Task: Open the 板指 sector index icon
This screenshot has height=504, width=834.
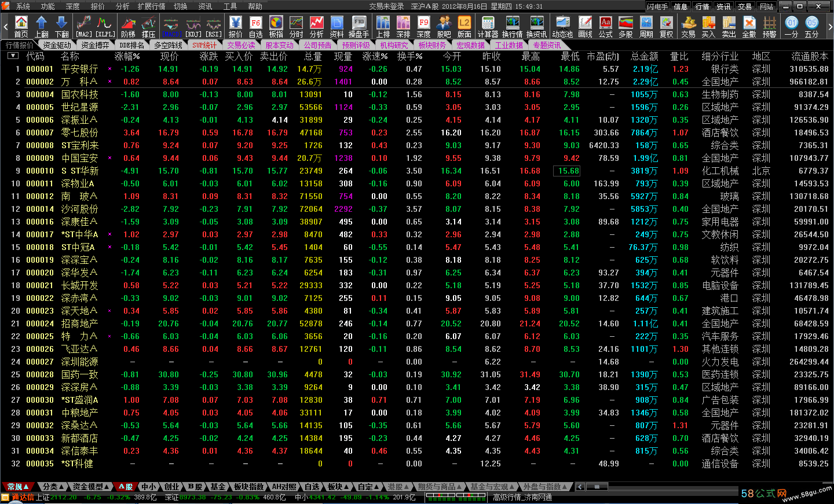Action: pos(276,27)
